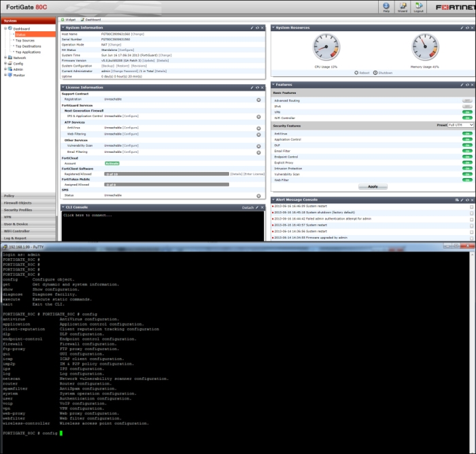This screenshot has width=476, height=454.
Task: Click the FortiToken Assigned/Allowed progress bar
Action: click(x=167, y=184)
